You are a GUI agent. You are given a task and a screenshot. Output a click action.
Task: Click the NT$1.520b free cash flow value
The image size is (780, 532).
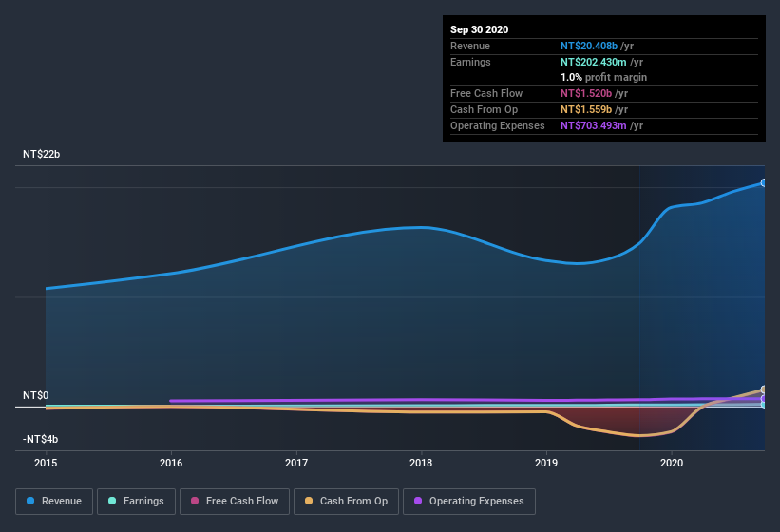[586, 93]
